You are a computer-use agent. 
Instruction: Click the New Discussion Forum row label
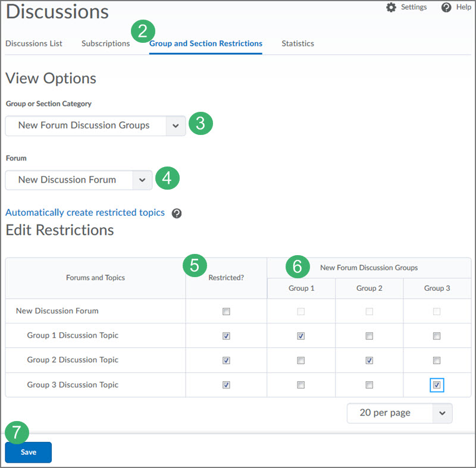pos(57,311)
